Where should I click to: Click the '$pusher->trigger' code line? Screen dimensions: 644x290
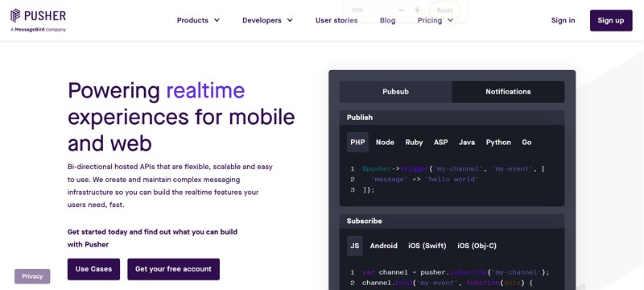[453, 169]
